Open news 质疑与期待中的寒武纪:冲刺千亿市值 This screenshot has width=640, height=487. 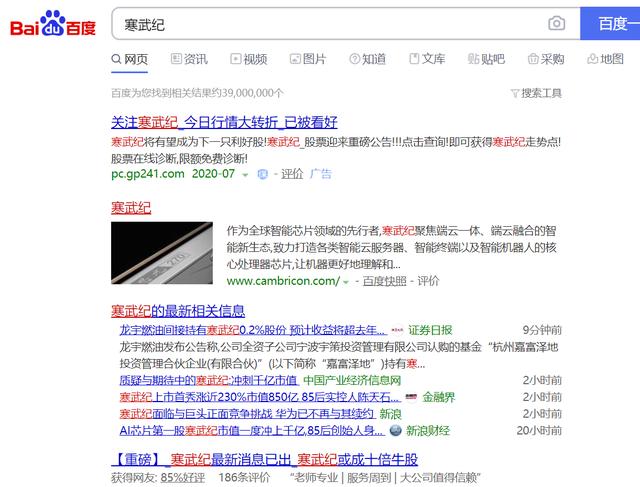pyautogui.click(x=209, y=380)
